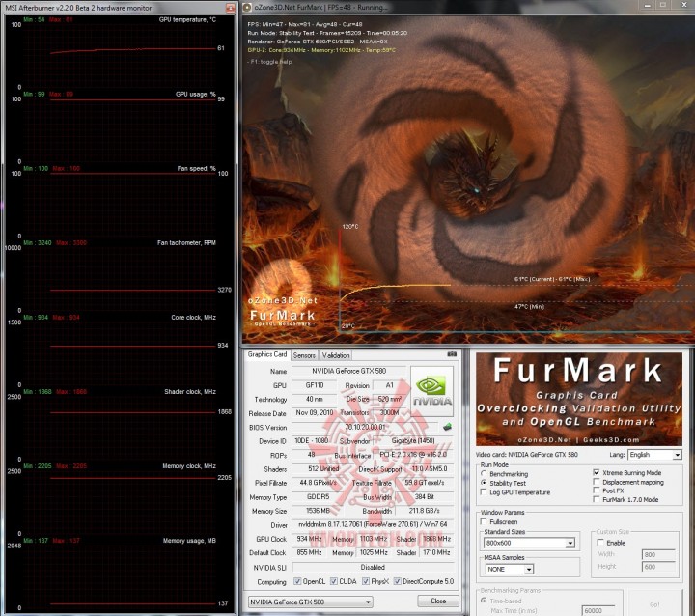Enable Xtreme Burning Mode checkbox
Image resolution: width=695 pixels, height=616 pixels.
(x=597, y=472)
